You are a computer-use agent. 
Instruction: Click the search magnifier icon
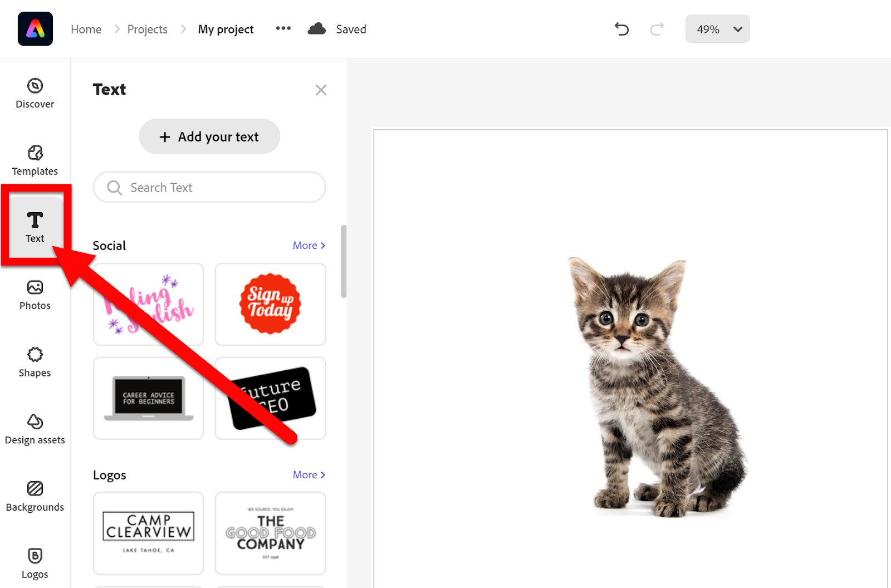click(115, 188)
